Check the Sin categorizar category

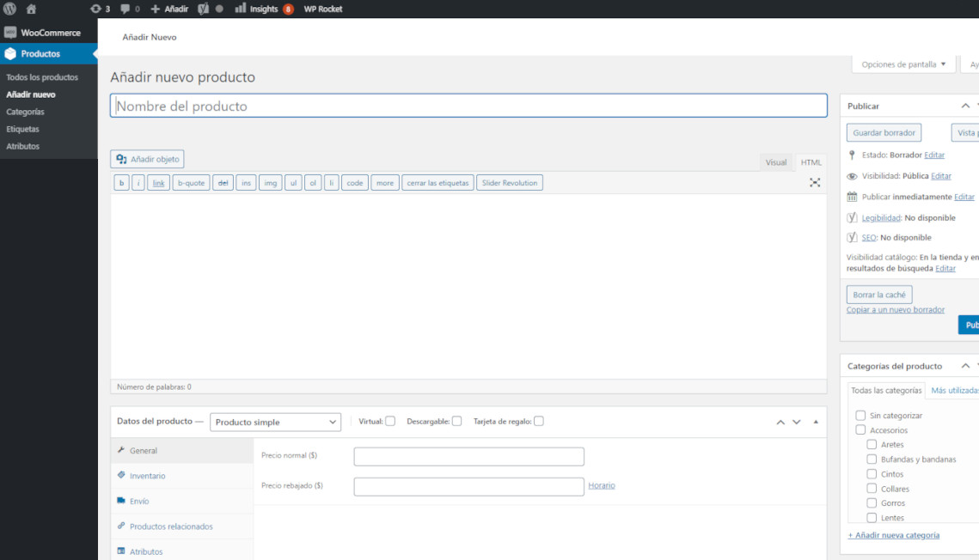point(860,416)
